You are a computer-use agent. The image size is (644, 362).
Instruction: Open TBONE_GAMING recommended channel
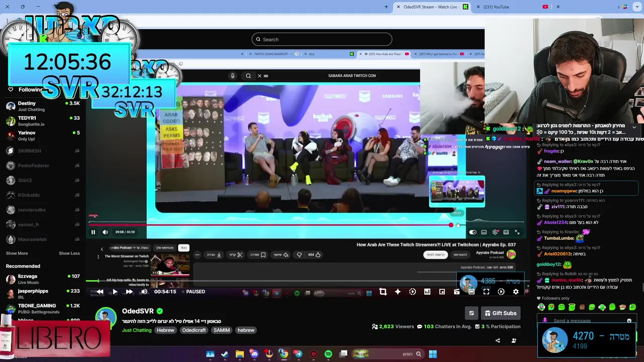click(43, 308)
